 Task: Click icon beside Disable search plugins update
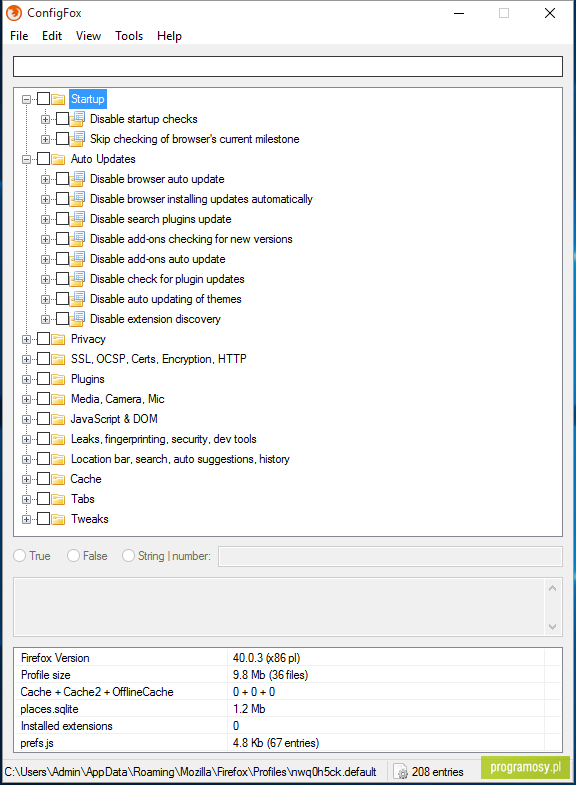[x=77, y=219]
